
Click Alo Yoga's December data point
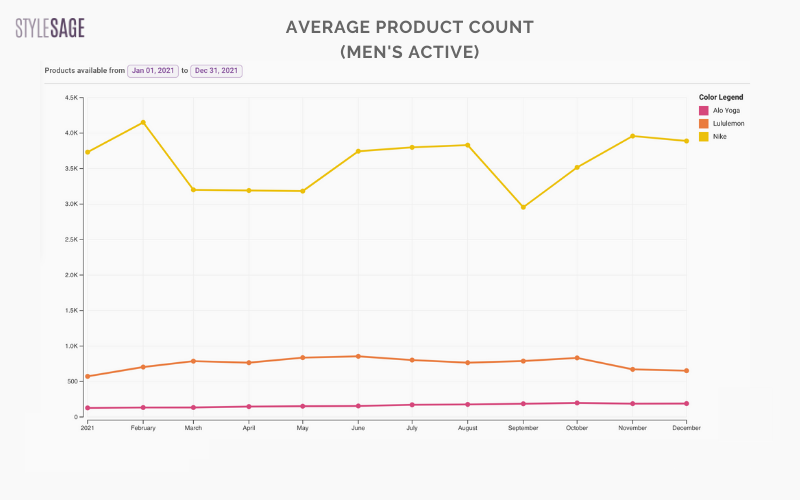(686, 404)
